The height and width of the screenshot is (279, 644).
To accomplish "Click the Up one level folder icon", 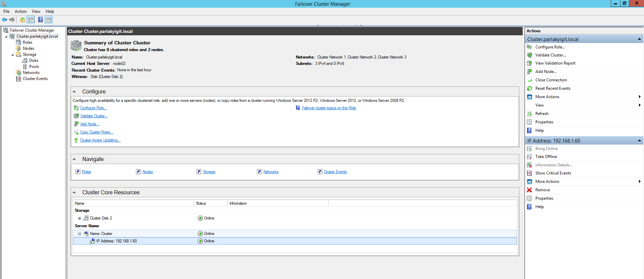I will pos(22,20).
